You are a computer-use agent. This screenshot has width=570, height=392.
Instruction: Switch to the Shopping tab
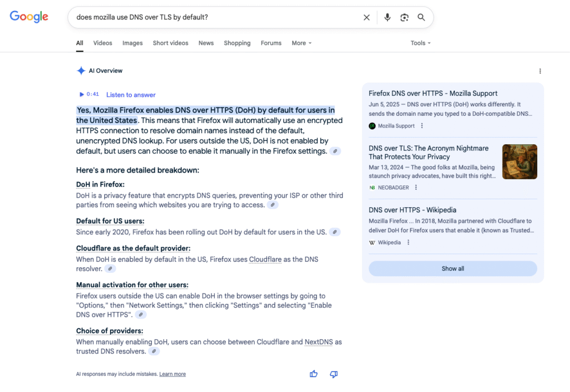[x=237, y=43]
